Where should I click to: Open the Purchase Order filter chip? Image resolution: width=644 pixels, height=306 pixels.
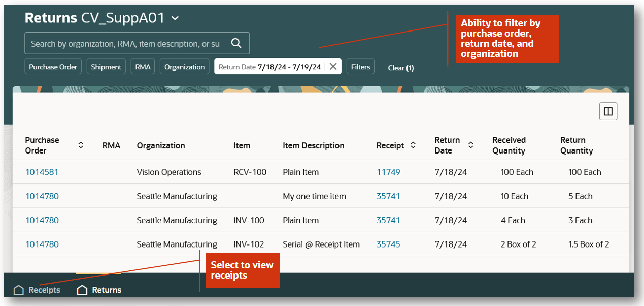pos(53,67)
